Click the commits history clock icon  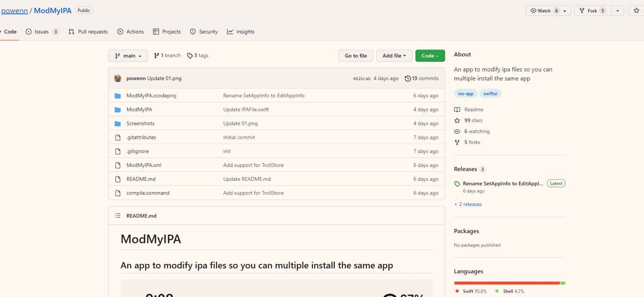(x=408, y=78)
